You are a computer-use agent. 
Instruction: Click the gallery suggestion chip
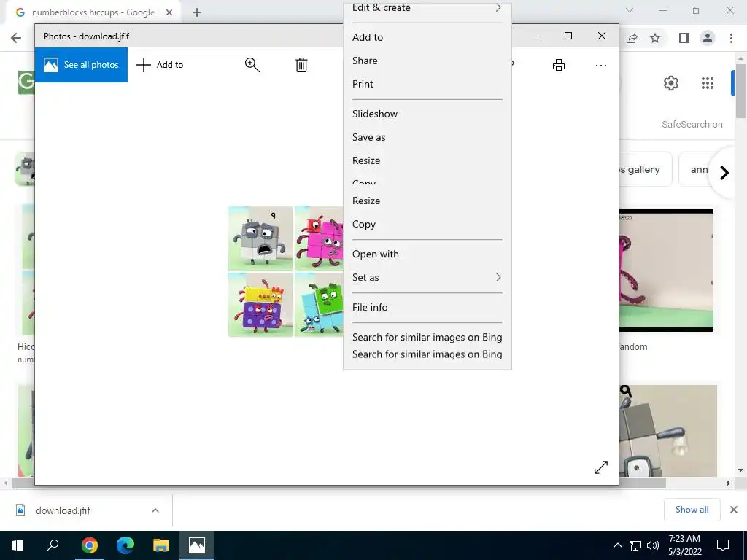click(x=645, y=169)
